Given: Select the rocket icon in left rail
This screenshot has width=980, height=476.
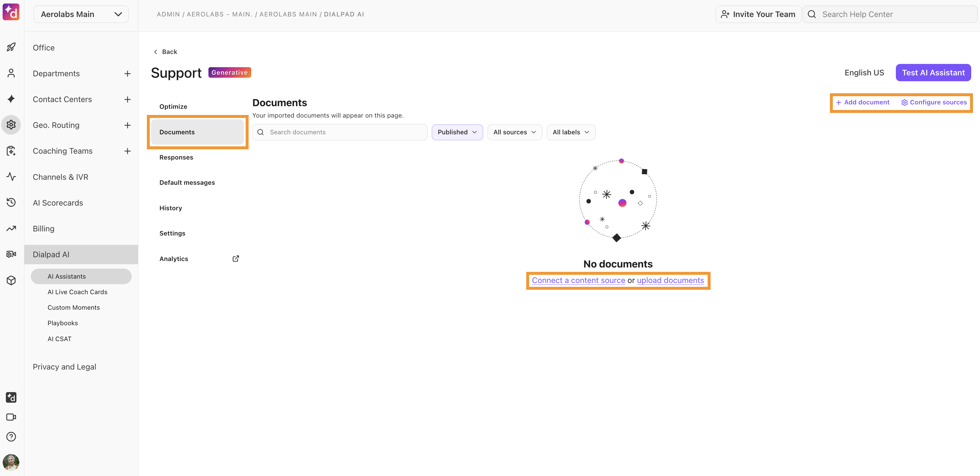Looking at the screenshot, I should pos(11,47).
